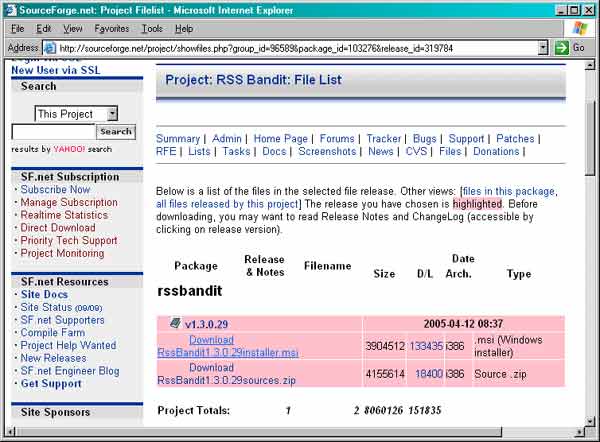Open the CVS link
The width and height of the screenshot is (600, 442).
[416, 151]
